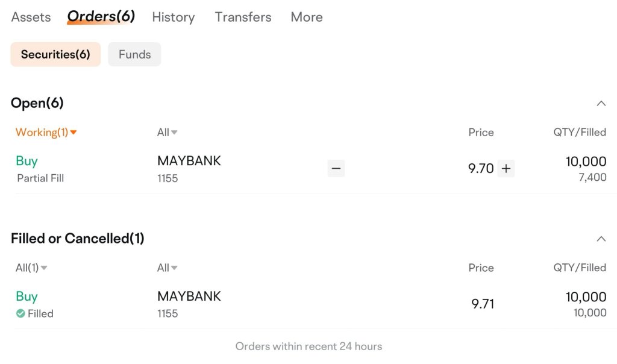Screen dimensions: 617x364
Task: Click the Price column header in Open orders
Action: (x=481, y=132)
